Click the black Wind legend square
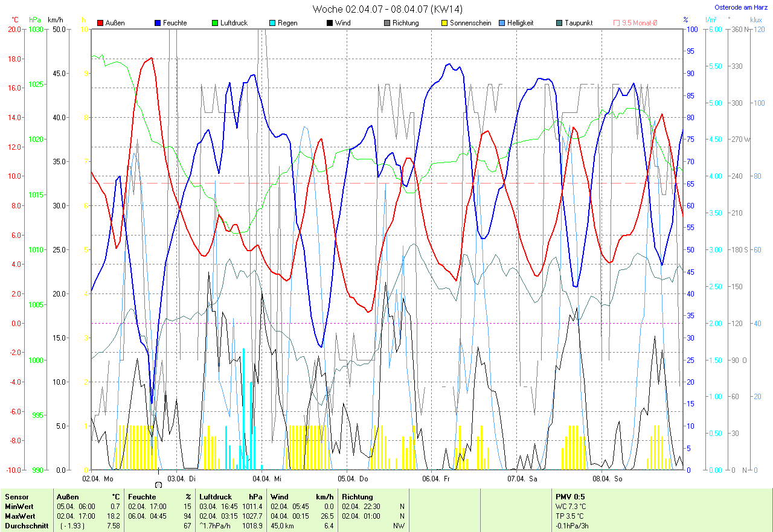Screen dimensions: 773x532 (x=330, y=23)
